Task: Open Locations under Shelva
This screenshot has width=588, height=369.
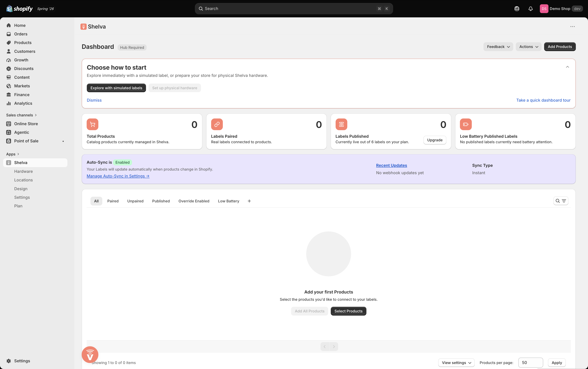Action: coord(23,180)
